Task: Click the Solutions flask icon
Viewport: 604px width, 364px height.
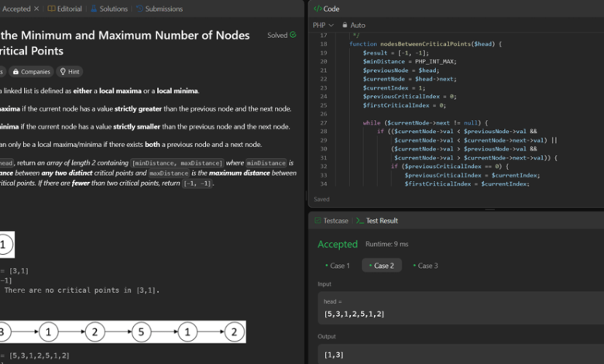Action: click(94, 9)
